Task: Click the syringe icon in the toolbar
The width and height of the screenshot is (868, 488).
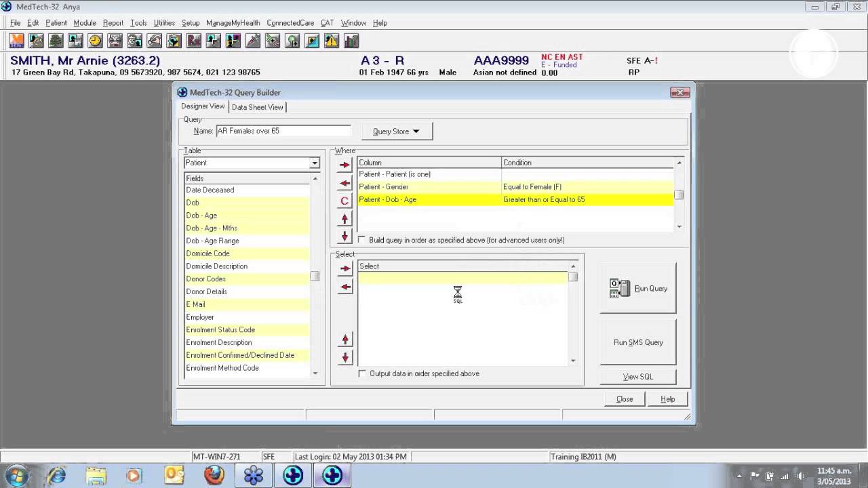Action: 252,41
